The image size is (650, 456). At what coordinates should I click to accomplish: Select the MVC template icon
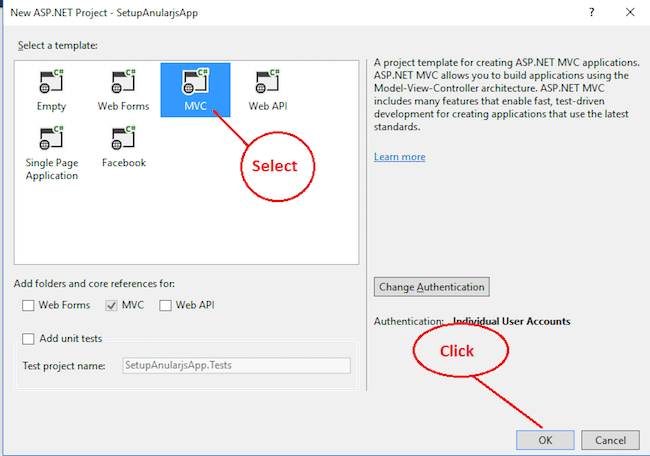pos(195,81)
